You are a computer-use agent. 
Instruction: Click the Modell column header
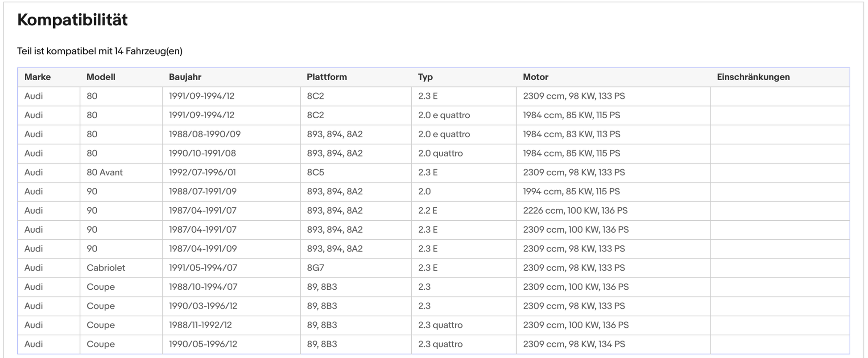[101, 77]
